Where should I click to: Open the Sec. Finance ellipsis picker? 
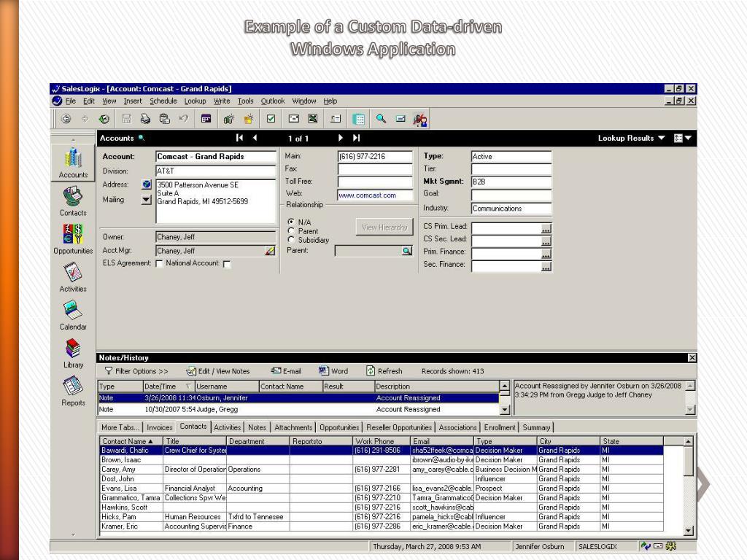pos(546,267)
